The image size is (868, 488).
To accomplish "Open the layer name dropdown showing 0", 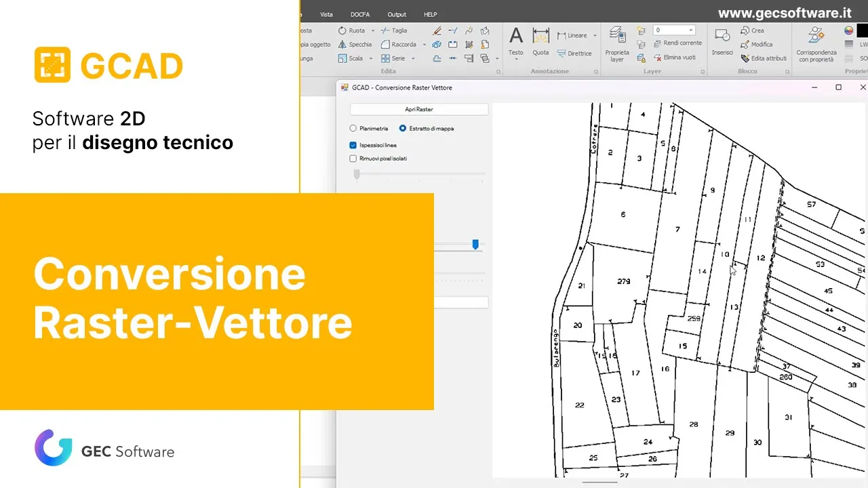I will pos(674,30).
